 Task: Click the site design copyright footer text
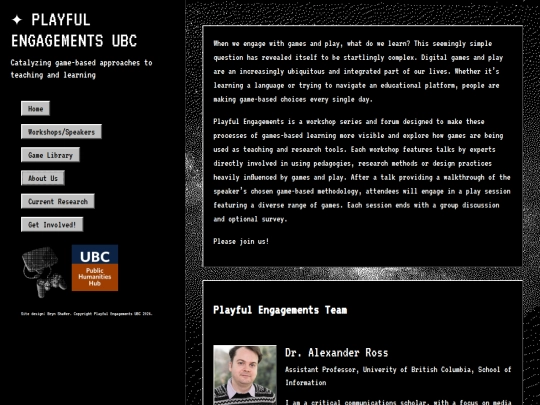point(86,314)
